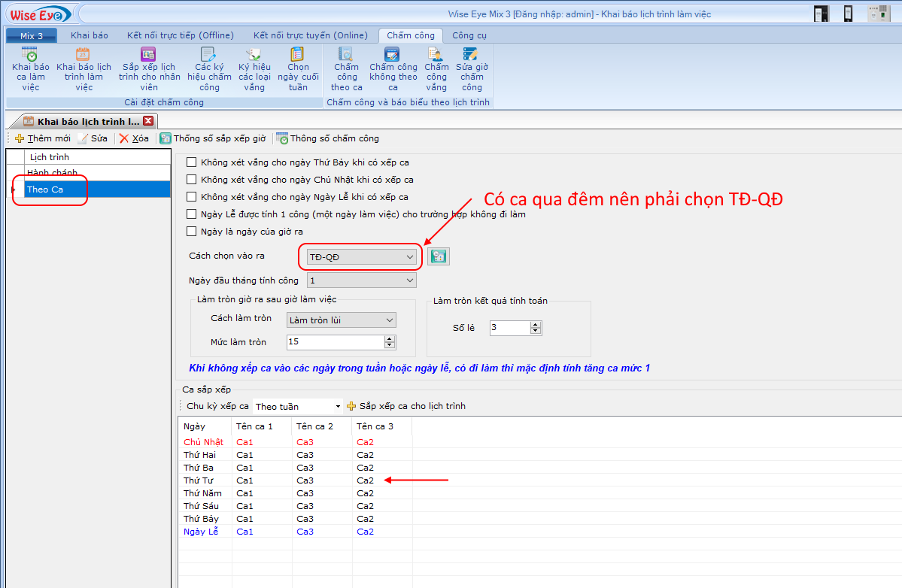This screenshot has width=902, height=588.
Task: Expand Chu kỳ xếp ca Theo tuần dropdown
Action: (338, 406)
